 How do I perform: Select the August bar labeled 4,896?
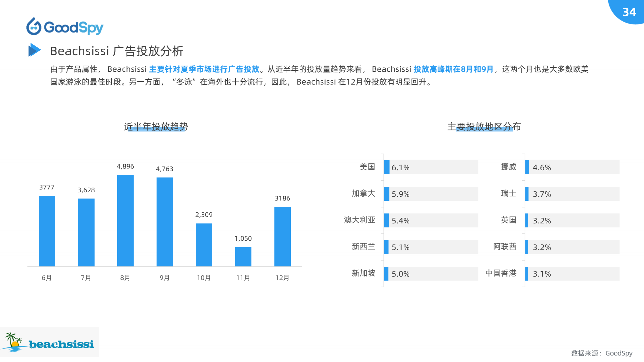pyautogui.click(x=125, y=220)
